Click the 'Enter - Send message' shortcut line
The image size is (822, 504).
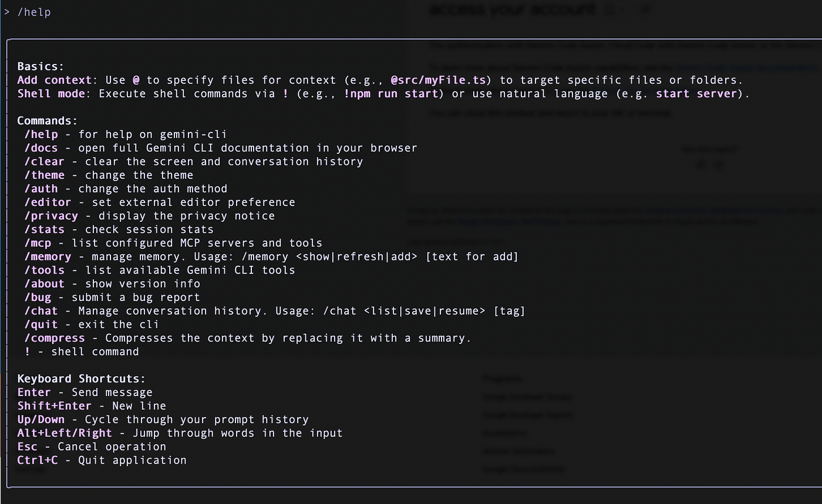85,392
